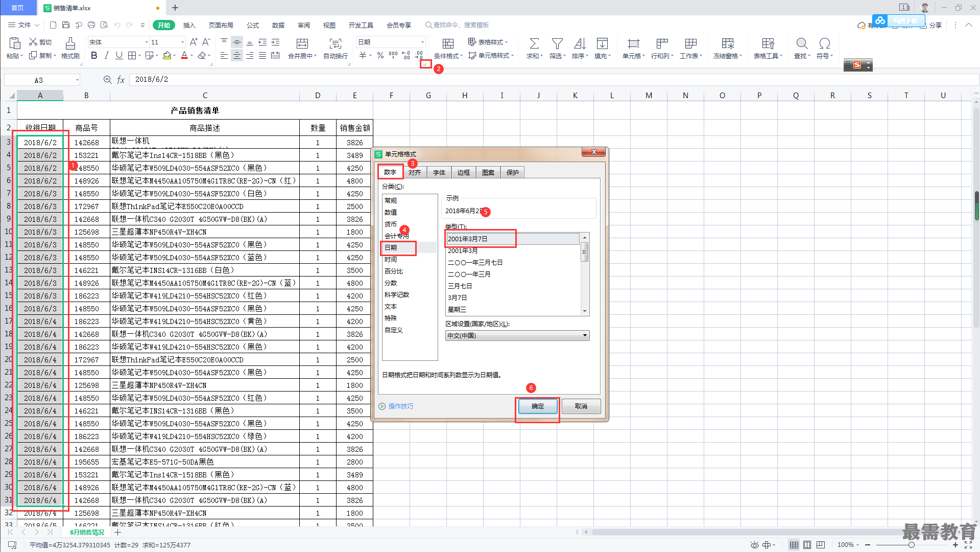The height and width of the screenshot is (552, 980).
Task: Click the Cut scissors icon
Action: click(33, 42)
